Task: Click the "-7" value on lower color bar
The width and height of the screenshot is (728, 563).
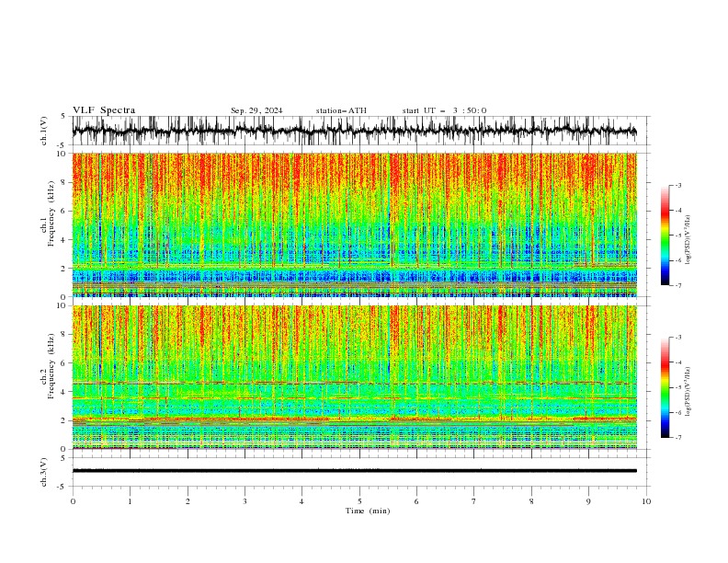Action: pos(677,438)
